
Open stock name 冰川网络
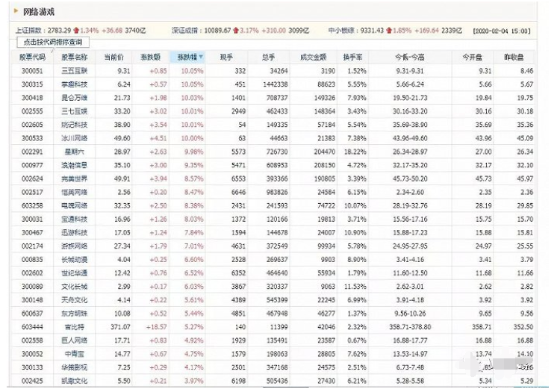coord(74,138)
